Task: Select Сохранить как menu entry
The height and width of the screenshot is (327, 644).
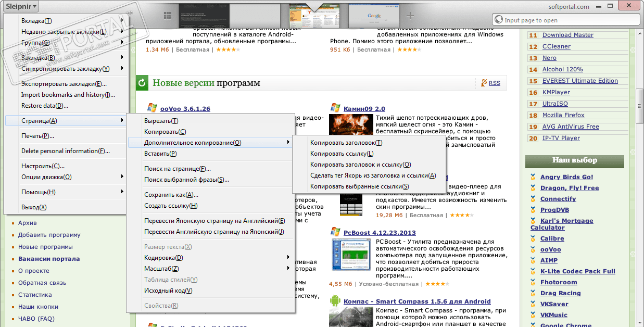Action: pos(210,195)
